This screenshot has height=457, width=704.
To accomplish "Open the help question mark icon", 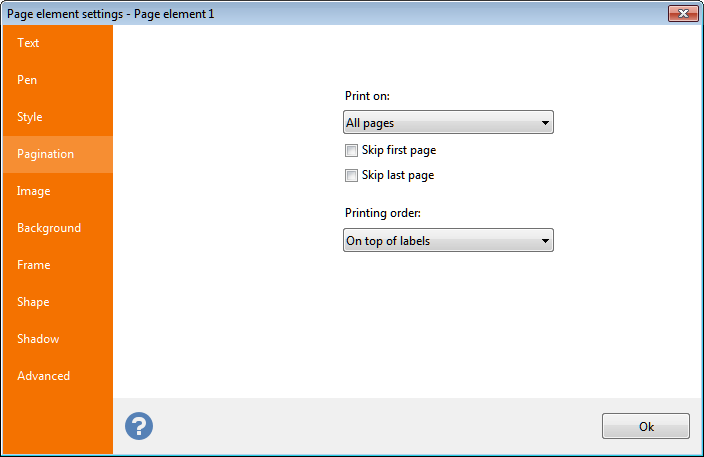I will [139, 426].
